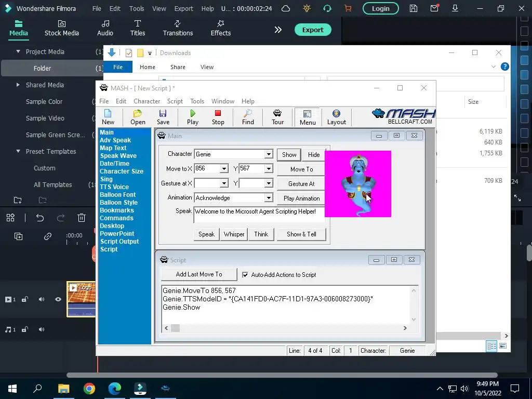This screenshot has height=399, width=532.
Task: Stop the MASH script playback
Action: 218,117
